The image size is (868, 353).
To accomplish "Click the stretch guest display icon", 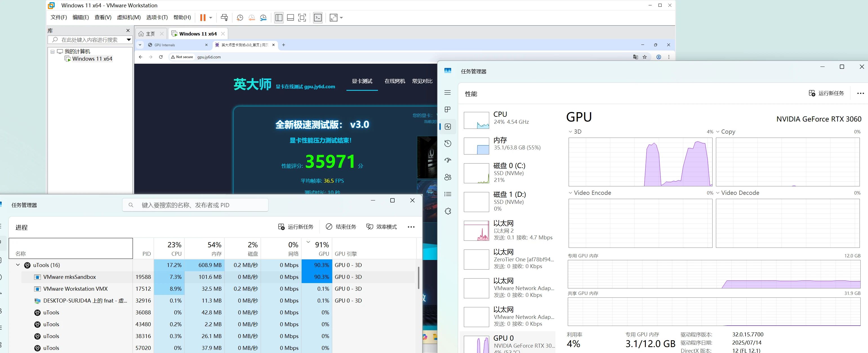I will [x=333, y=17].
